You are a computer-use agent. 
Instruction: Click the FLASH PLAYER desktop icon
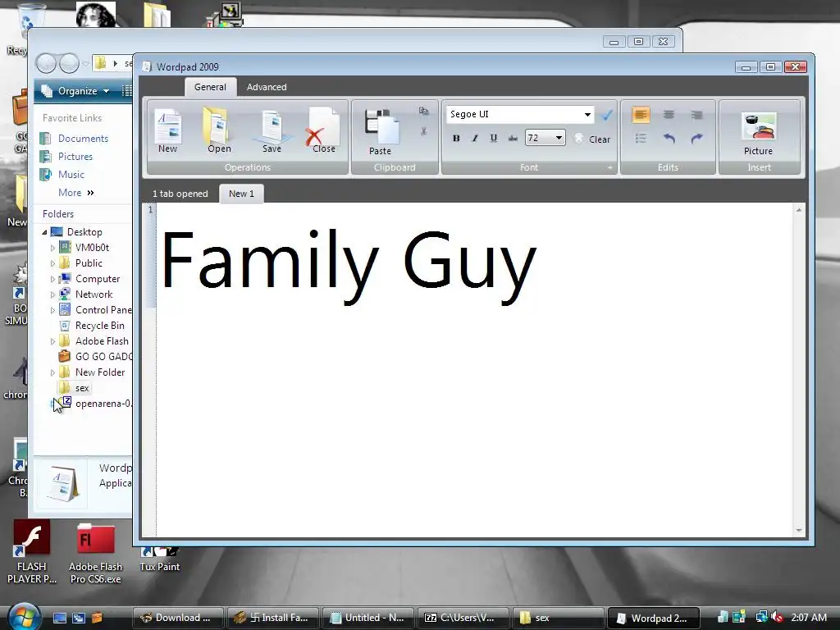(x=32, y=552)
